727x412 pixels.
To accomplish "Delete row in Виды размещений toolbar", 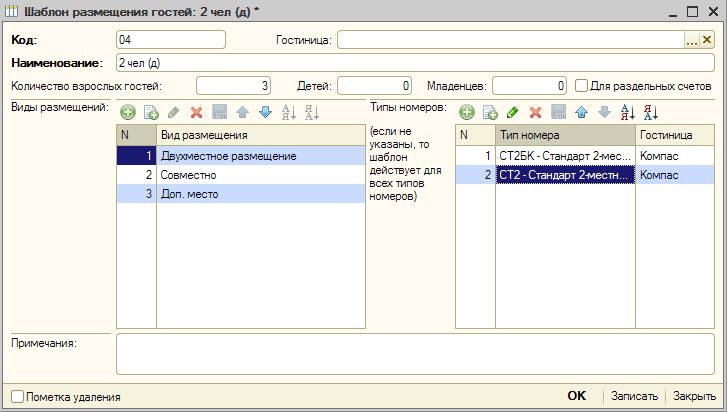I will tap(197, 112).
